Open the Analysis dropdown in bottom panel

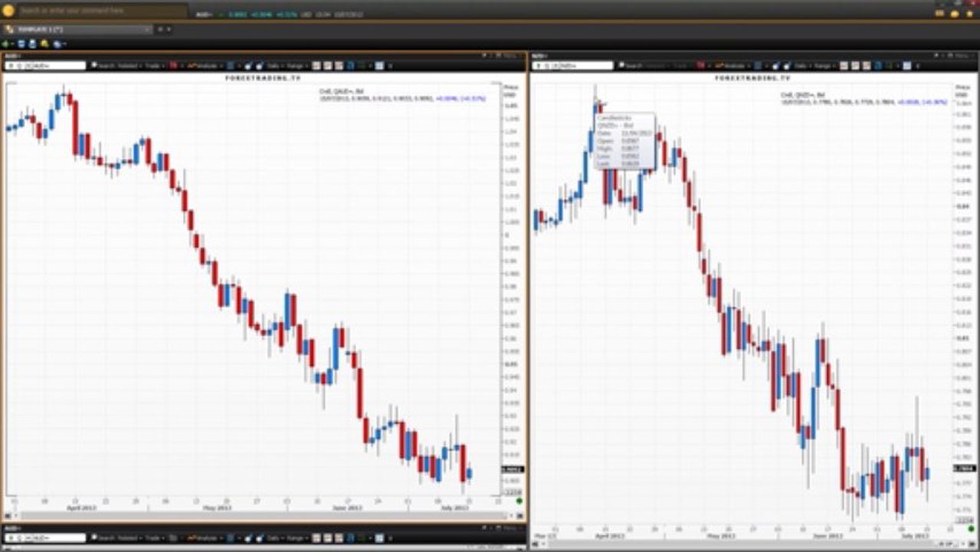(204, 538)
